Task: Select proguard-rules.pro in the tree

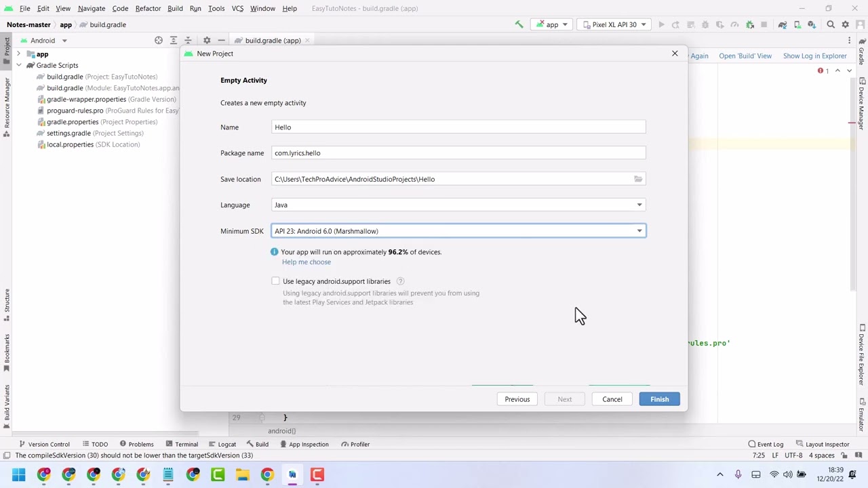Action: coord(107,110)
